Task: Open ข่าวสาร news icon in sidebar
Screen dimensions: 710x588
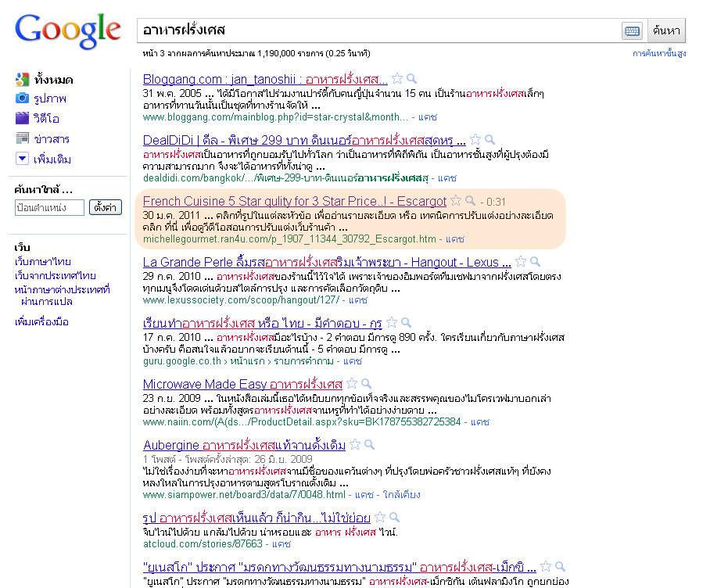Action: [x=22, y=138]
